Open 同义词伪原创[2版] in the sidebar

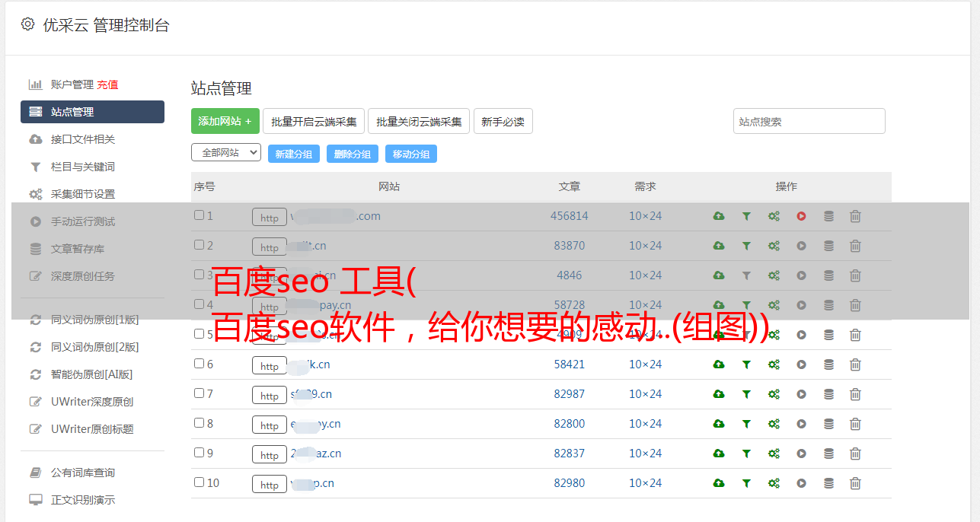[x=94, y=347]
